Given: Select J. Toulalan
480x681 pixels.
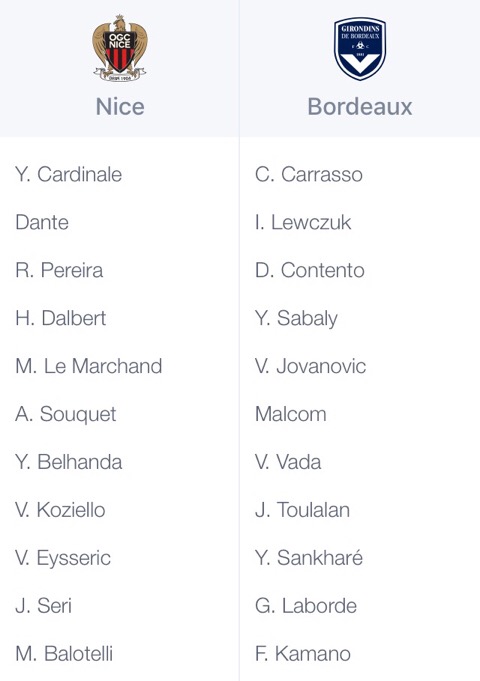Looking at the screenshot, I should 302,510.
